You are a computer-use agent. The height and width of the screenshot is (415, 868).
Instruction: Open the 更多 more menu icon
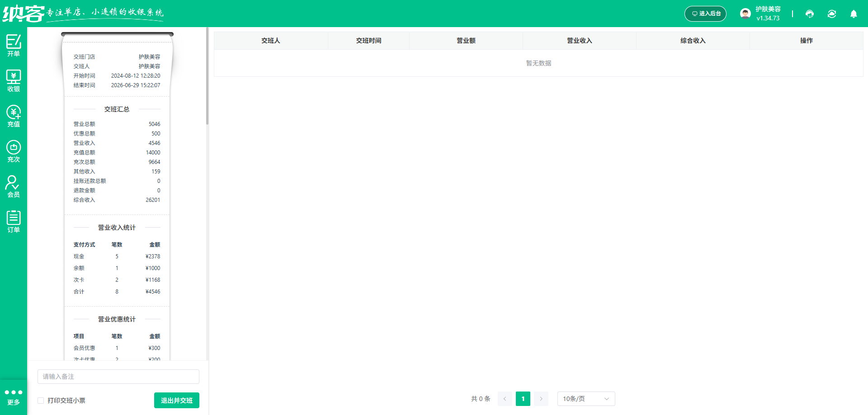click(14, 397)
